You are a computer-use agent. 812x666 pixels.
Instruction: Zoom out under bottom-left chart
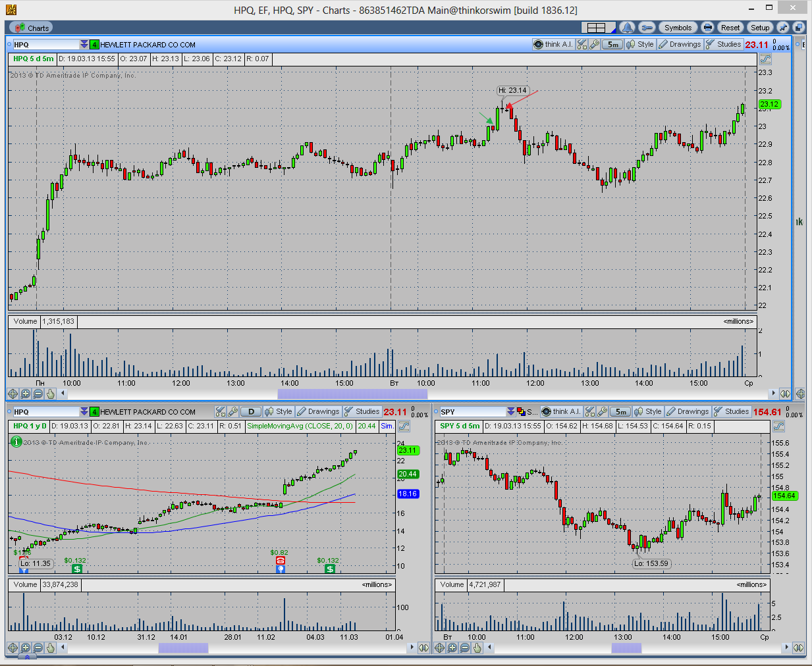tap(38, 648)
